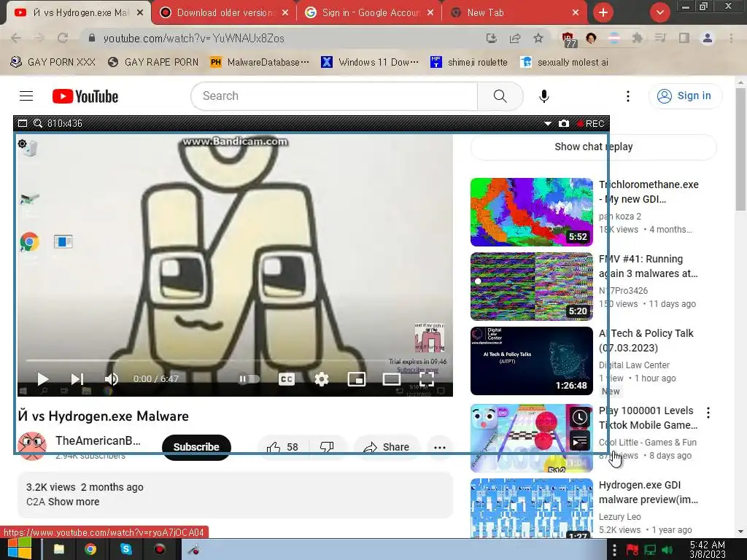
Task: Open the Share dialog for this video
Action: (x=387, y=447)
